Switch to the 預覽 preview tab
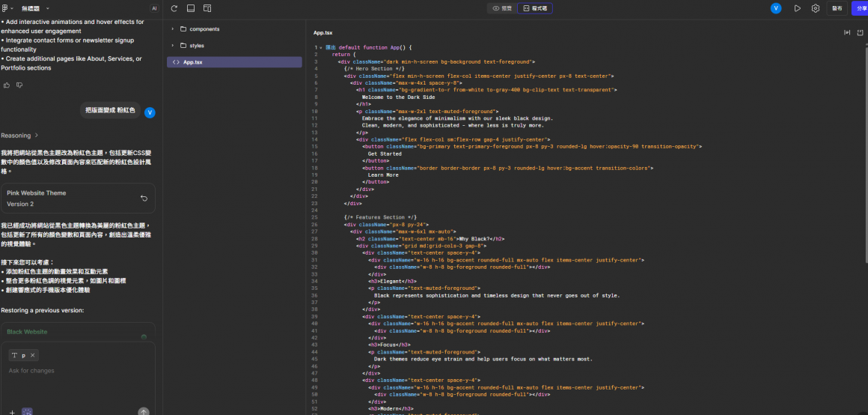Viewport: 868px width, 415px height. tap(502, 8)
